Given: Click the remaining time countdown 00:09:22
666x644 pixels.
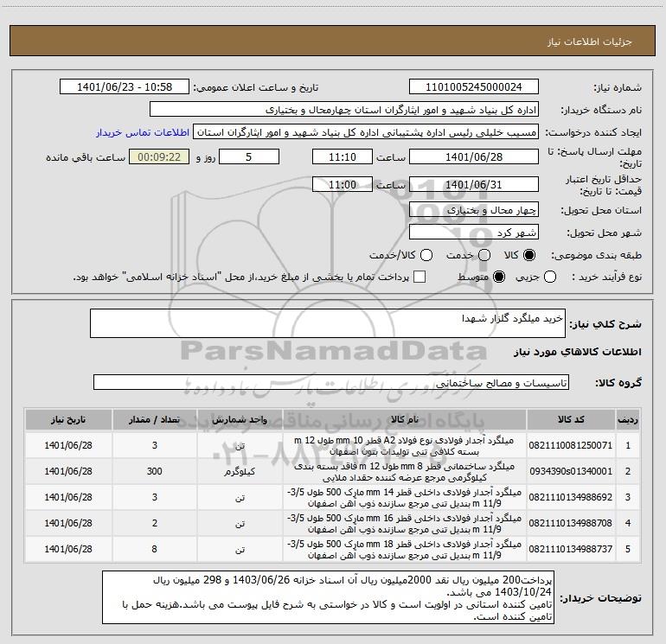Looking at the screenshot, I should (159, 156).
